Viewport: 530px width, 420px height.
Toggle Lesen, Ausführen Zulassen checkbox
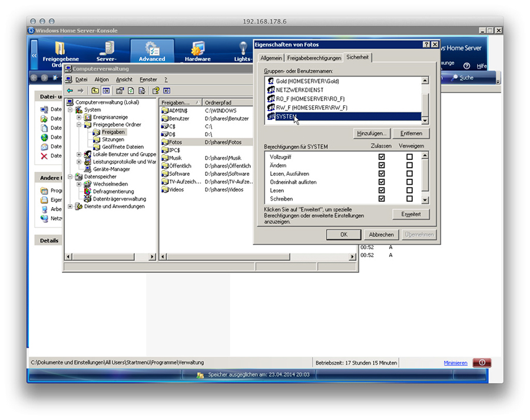tap(382, 174)
